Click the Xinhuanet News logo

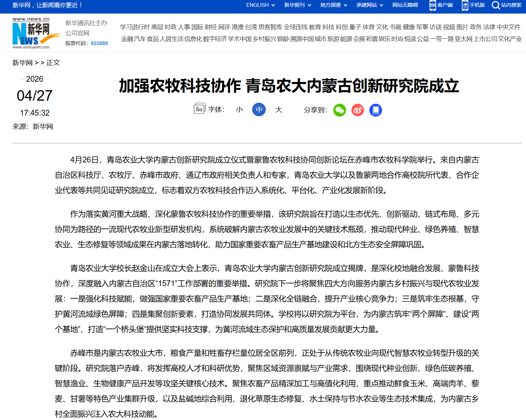[x=31, y=33]
